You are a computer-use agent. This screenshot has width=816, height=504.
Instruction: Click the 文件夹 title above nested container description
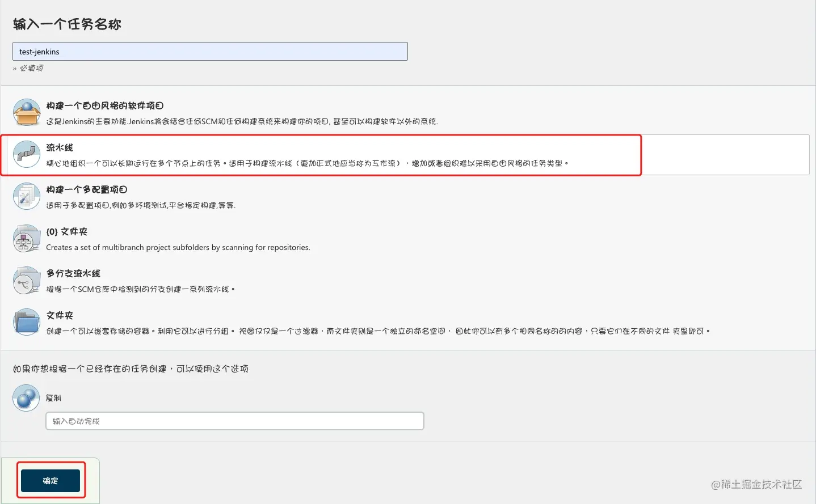[60, 315]
